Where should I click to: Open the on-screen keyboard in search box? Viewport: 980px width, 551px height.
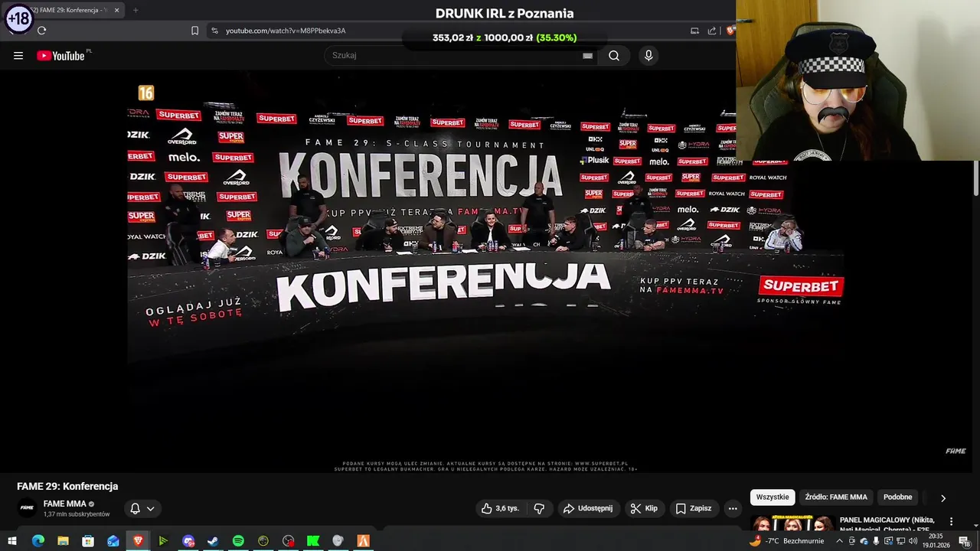pos(587,55)
